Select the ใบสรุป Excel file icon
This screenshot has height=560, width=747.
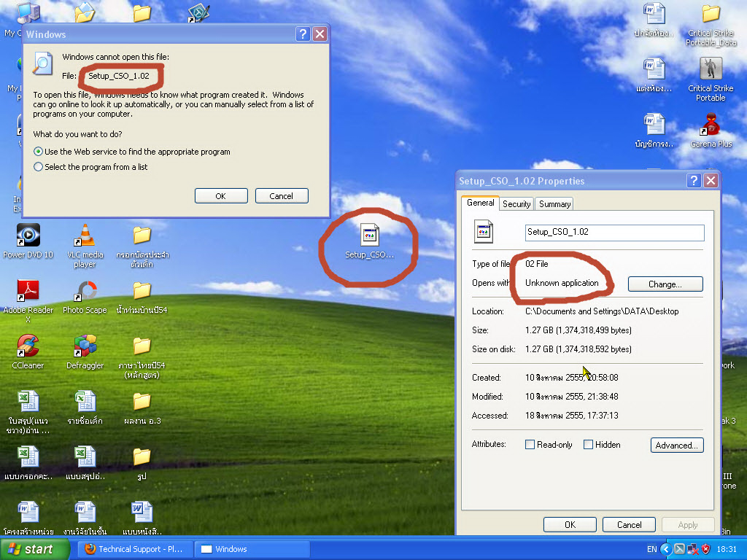click(x=28, y=402)
